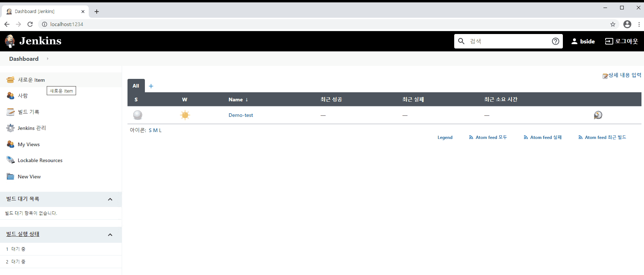Screen dimensions: 644x275
Task: Open a new browser tab
Action: 97,12
